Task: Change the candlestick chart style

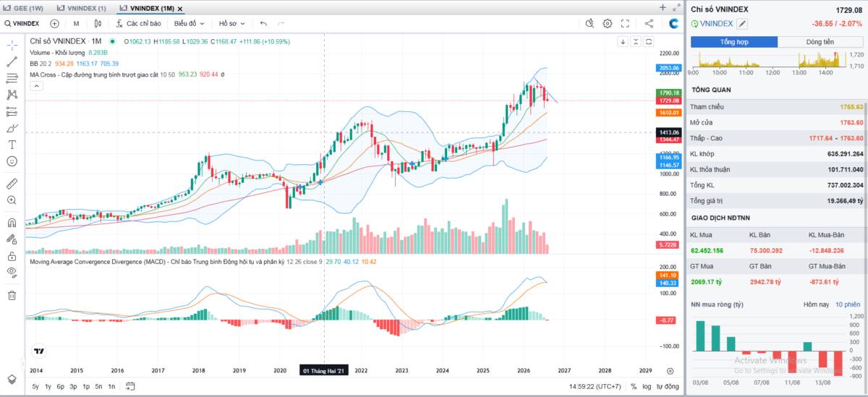Action: (98, 23)
